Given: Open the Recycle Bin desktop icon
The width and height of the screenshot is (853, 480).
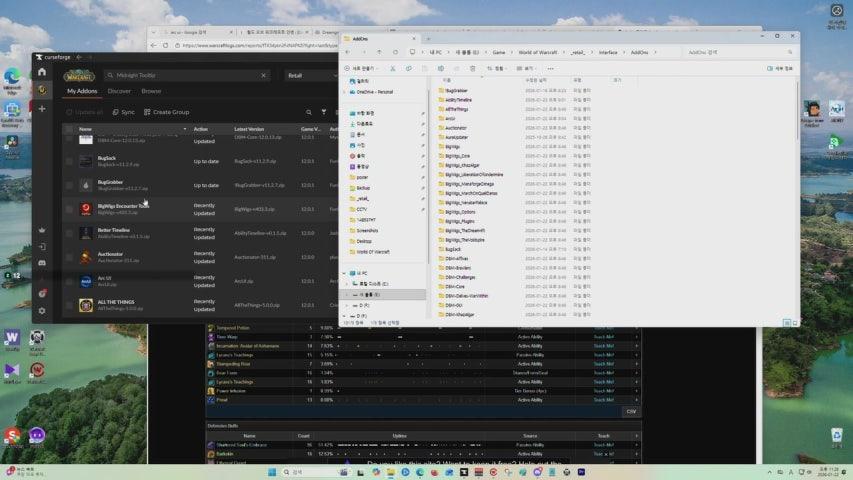Looking at the screenshot, I should [837, 437].
